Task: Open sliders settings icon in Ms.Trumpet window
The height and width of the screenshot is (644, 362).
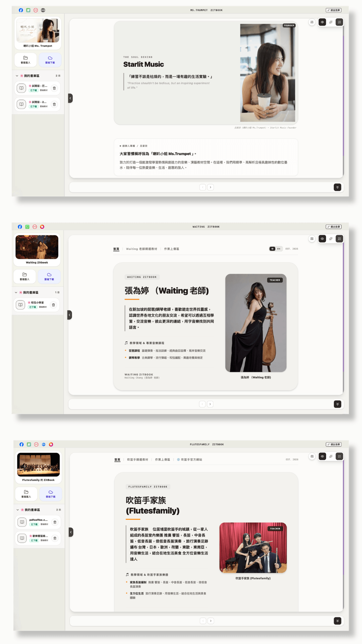Action: [312, 22]
